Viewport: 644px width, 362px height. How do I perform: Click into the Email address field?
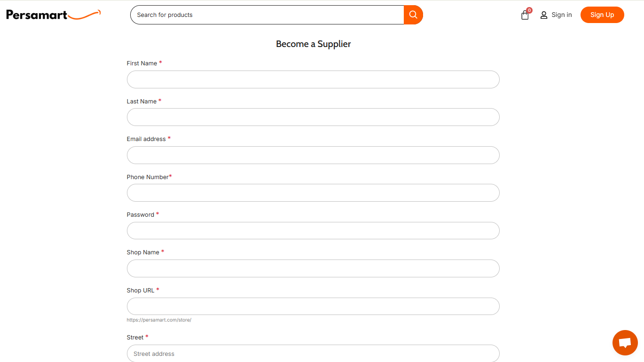tap(313, 155)
